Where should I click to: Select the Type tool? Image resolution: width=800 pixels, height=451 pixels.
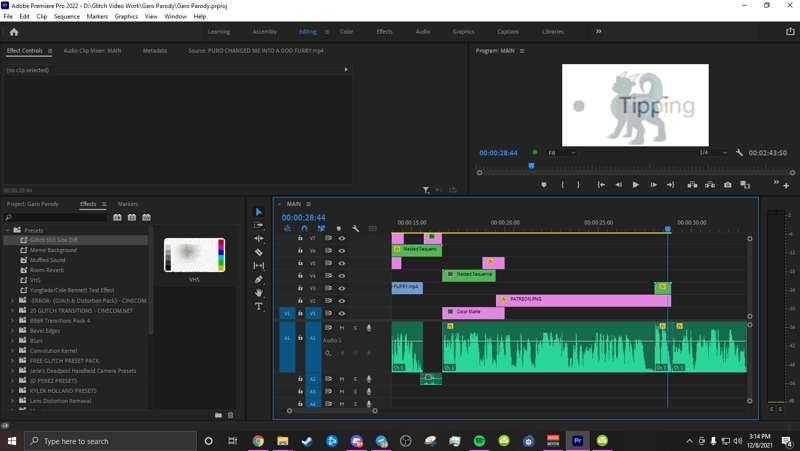259,306
